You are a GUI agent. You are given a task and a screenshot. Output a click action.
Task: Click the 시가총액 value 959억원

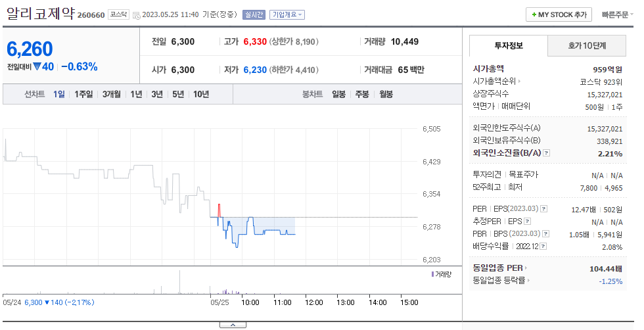(607, 70)
